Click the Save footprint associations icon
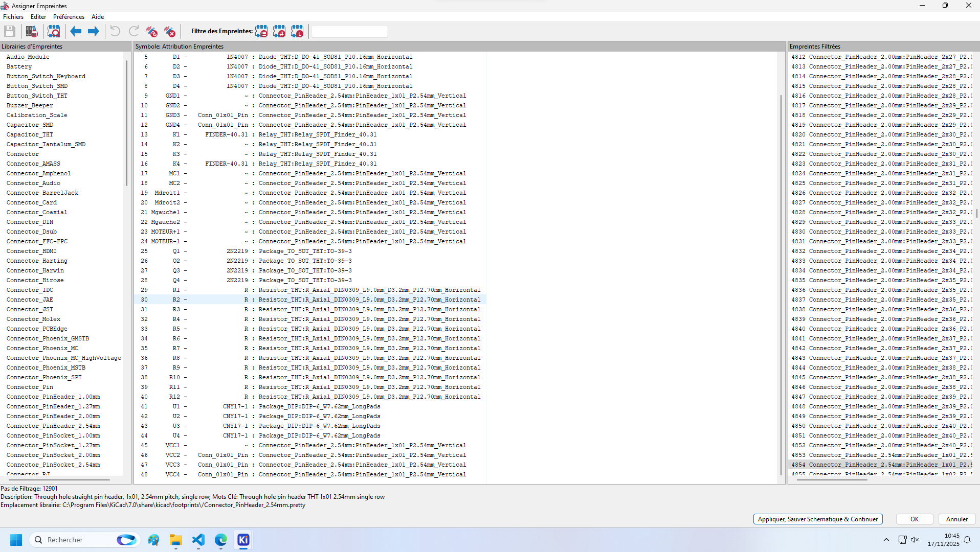The width and height of the screenshot is (980, 552). point(10,32)
